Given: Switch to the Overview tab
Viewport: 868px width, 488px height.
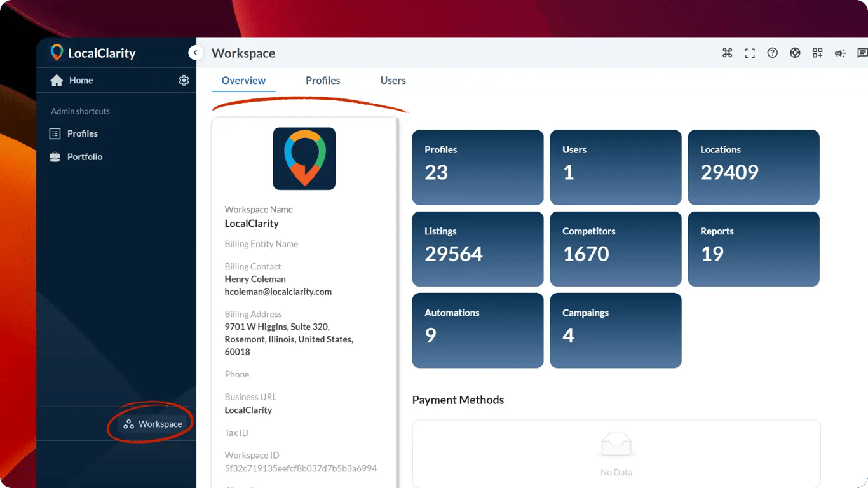Looking at the screenshot, I should tap(243, 81).
